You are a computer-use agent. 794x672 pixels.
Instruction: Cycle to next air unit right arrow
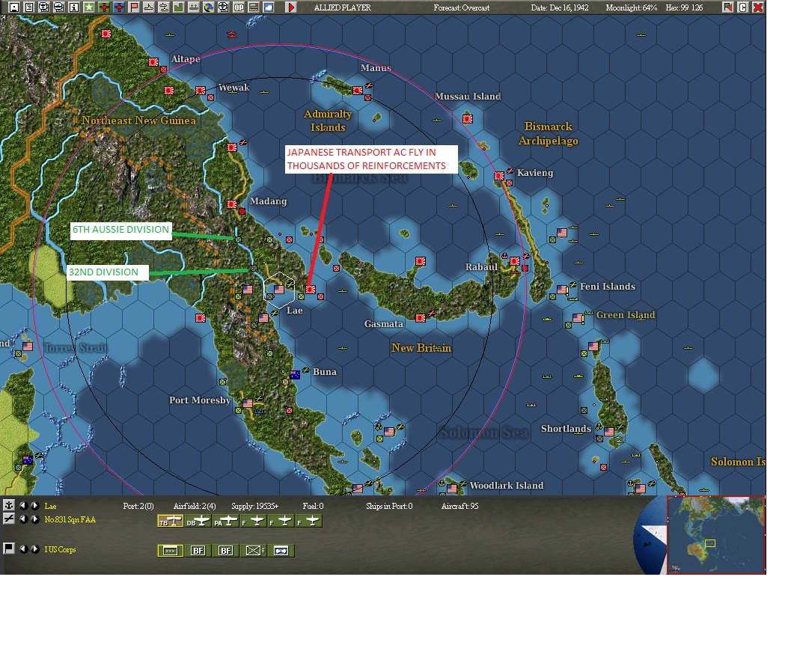[34, 519]
